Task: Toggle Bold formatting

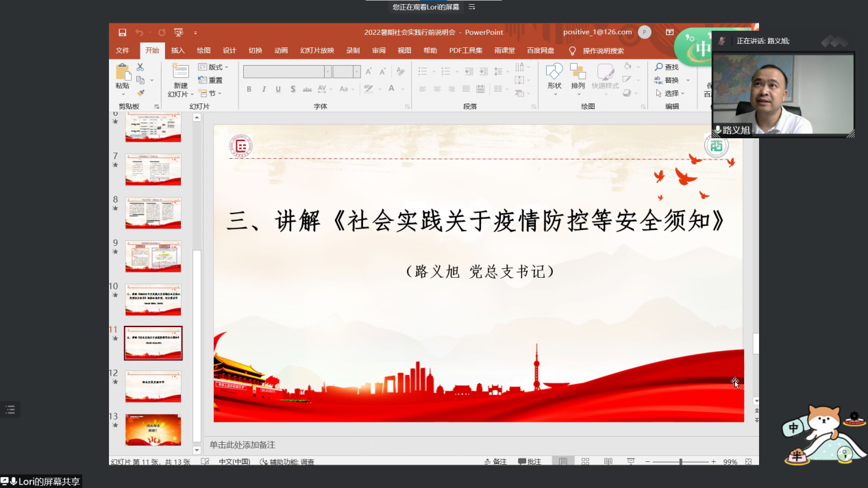Action: 249,89
